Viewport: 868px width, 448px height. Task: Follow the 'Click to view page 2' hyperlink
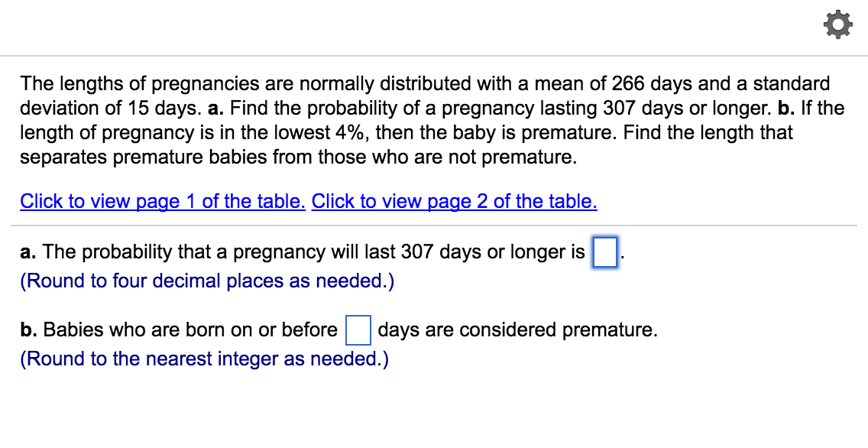click(455, 201)
